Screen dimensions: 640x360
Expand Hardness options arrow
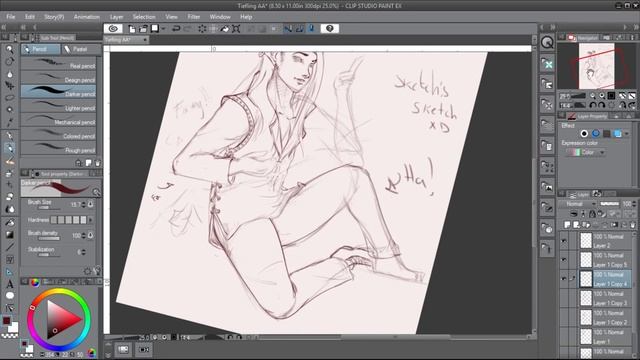coord(91,220)
